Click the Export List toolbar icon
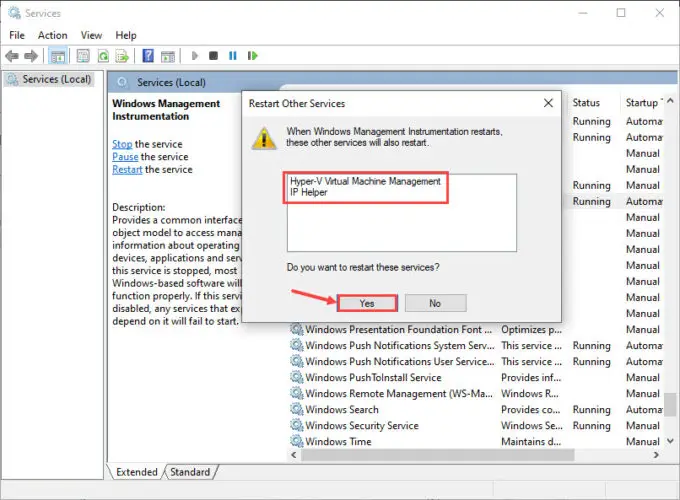Screen dimensions: 680x500 coord(122,56)
